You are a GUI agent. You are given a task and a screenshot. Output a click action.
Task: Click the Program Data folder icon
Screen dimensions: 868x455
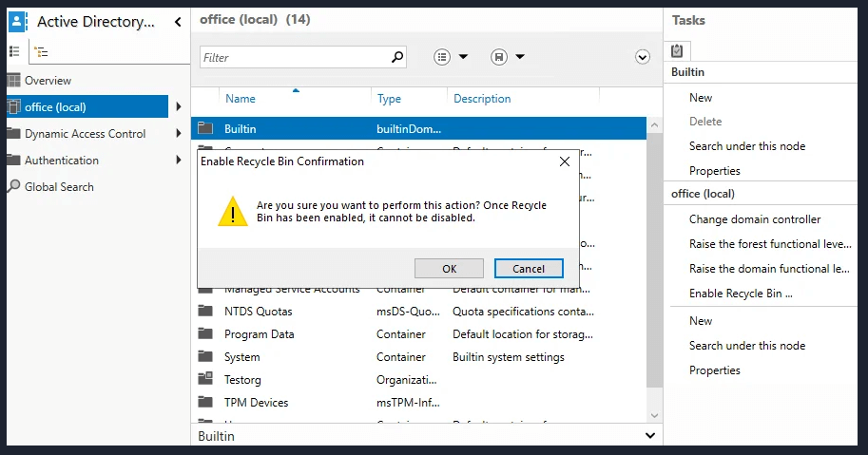[x=205, y=333]
